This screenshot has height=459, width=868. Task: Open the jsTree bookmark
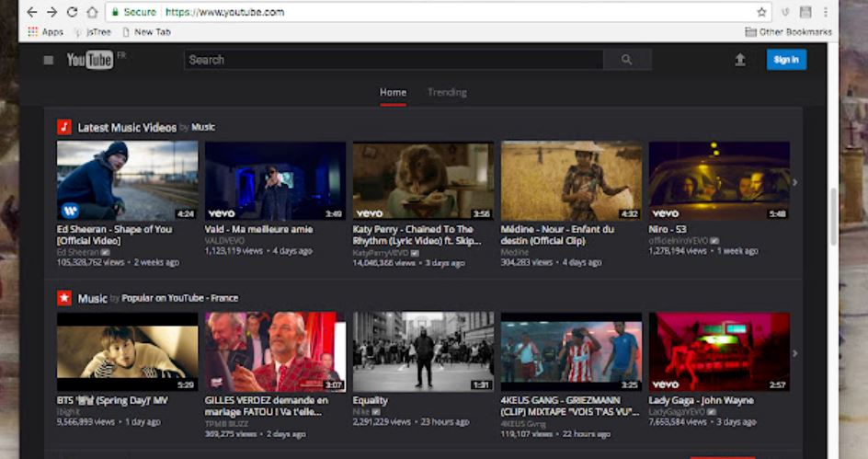(x=93, y=32)
